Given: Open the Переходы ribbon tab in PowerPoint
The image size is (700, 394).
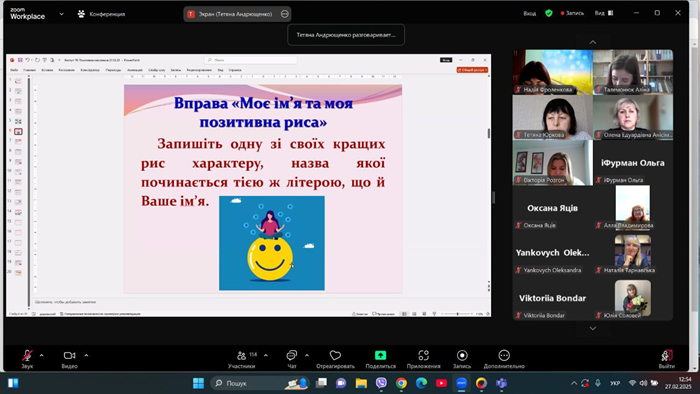Looking at the screenshot, I should (113, 70).
